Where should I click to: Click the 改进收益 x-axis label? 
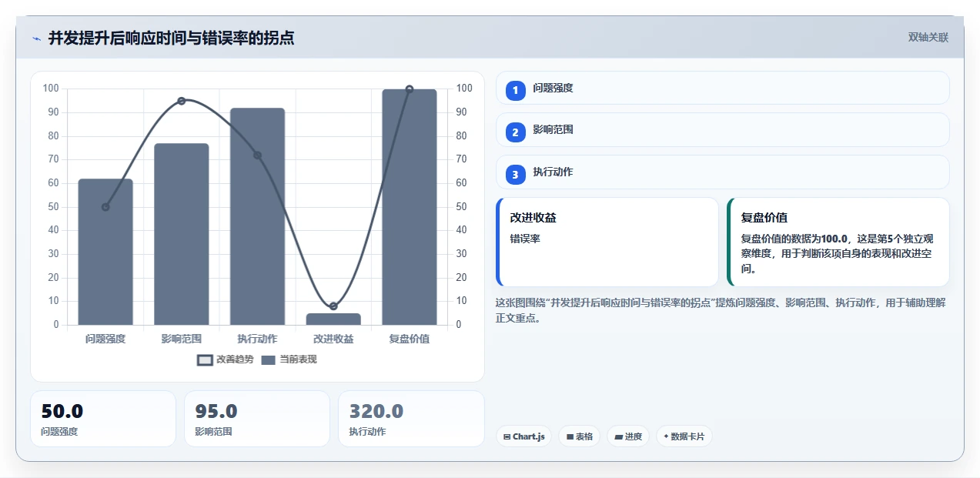(333, 339)
